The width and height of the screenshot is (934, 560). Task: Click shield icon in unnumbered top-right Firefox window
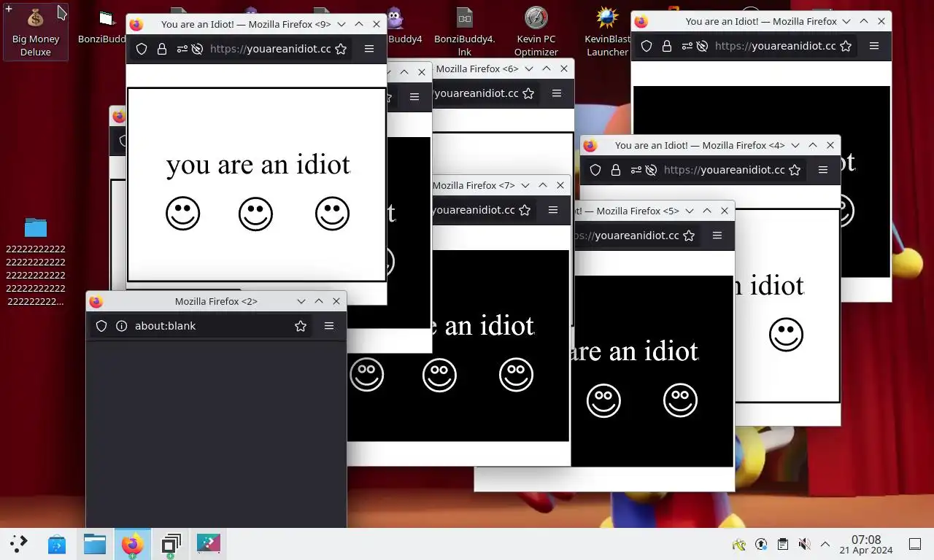(647, 46)
